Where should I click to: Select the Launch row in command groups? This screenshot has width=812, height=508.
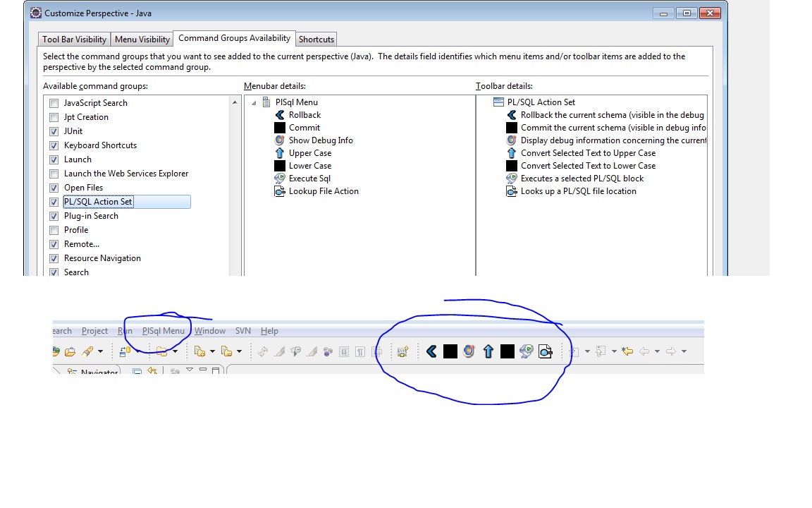coord(78,159)
